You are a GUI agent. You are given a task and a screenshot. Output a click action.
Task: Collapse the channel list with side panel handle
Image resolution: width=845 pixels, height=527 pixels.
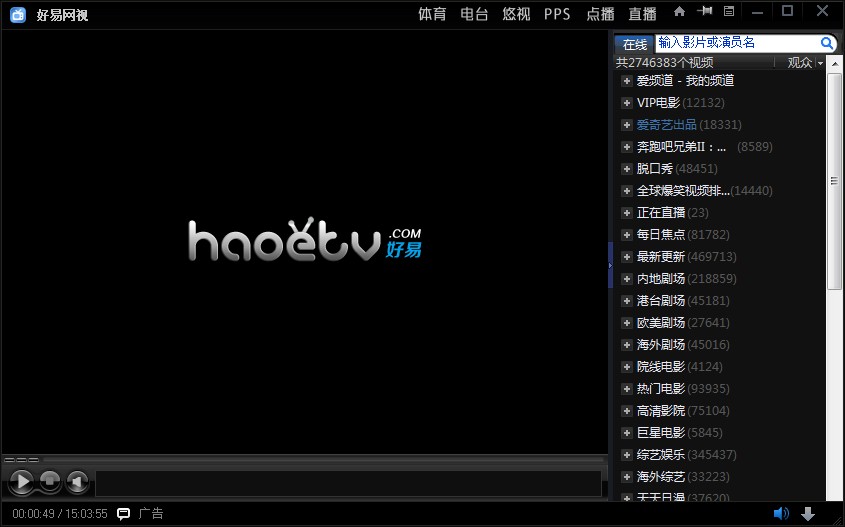(x=611, y=265)
